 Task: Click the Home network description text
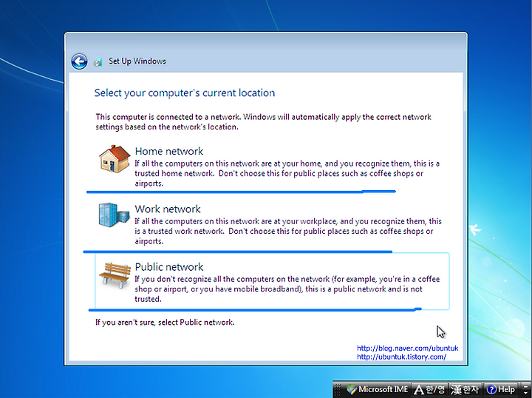[287, 173]
